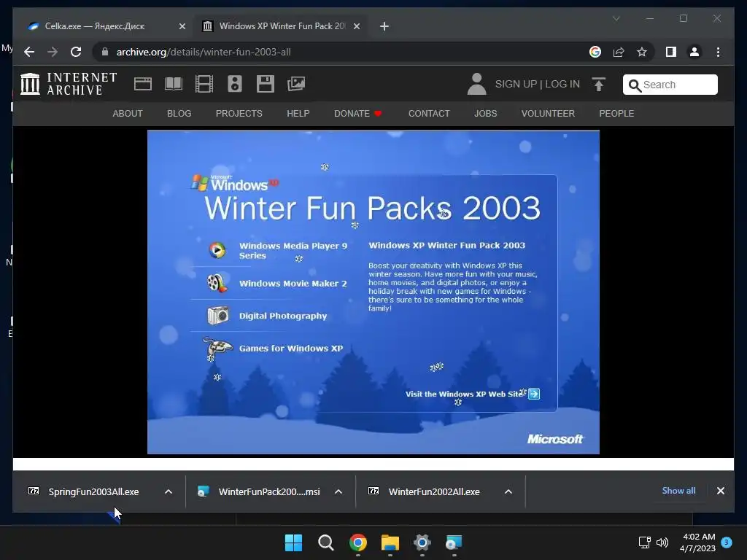Open the DONATE menu item
Viewport: 747px width, 560px height.
[x=357, y=113]
